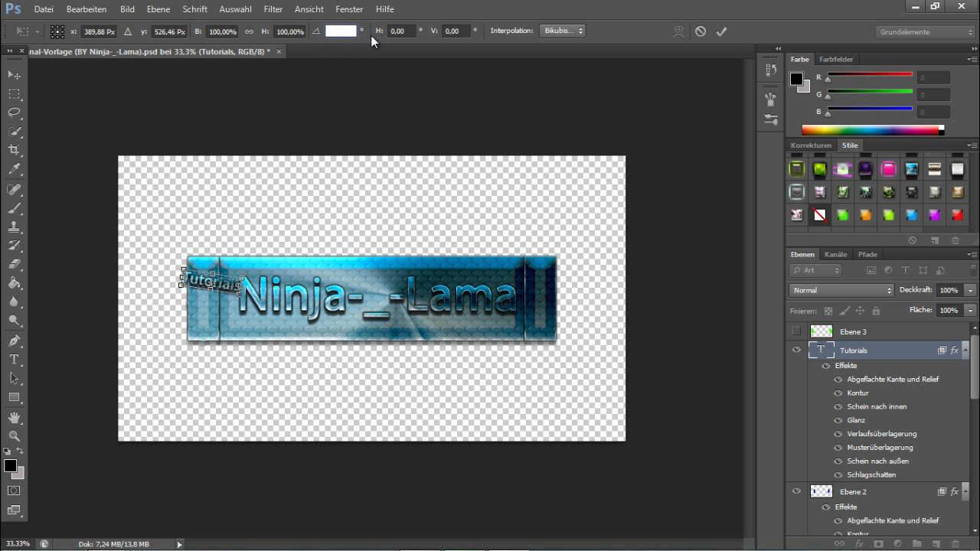Select the Quick Selection tool

click(x=15, y=132)
